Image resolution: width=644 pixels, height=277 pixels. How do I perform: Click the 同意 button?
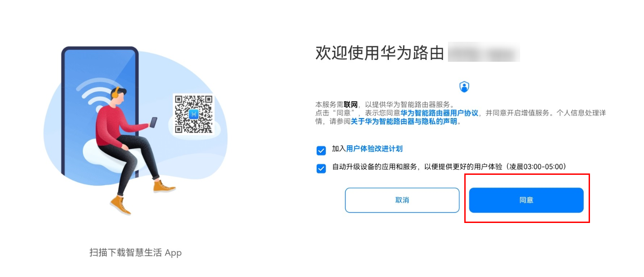526,200
